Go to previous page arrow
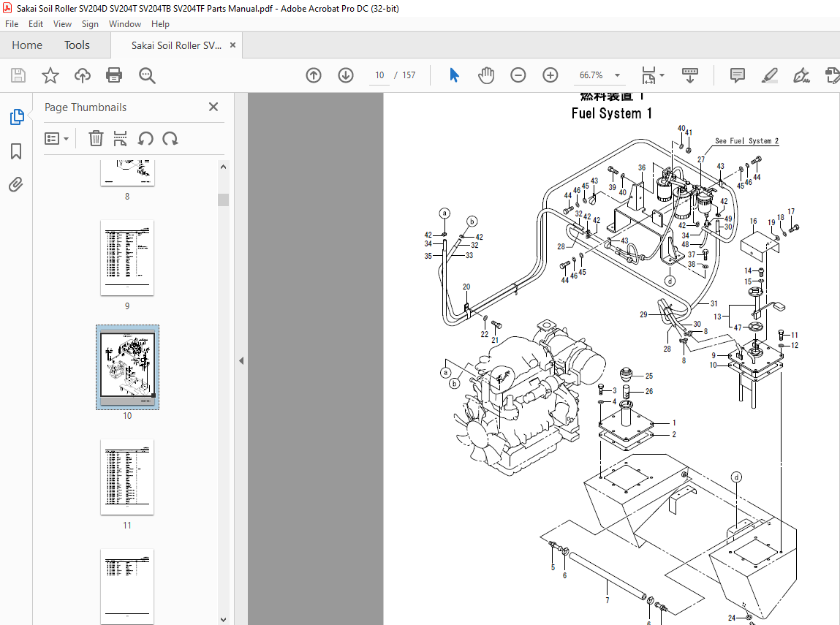Screen dimensions: 840x625 point(314,75)
